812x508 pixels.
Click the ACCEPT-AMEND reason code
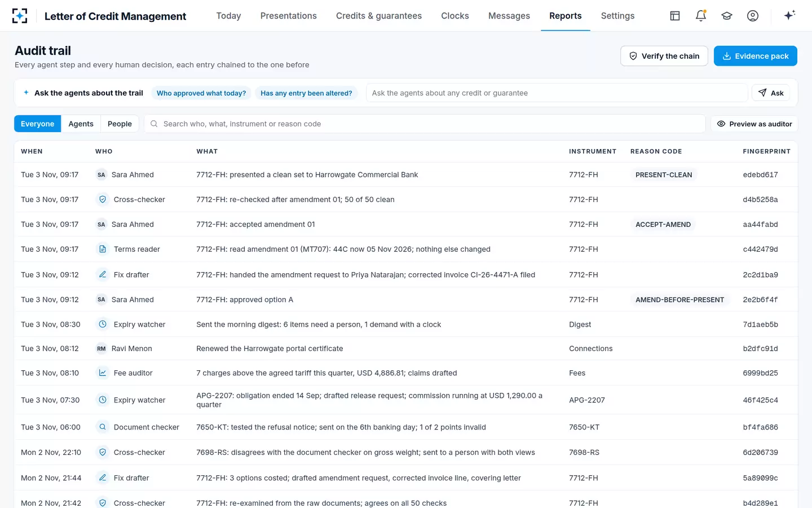point(663,225)
